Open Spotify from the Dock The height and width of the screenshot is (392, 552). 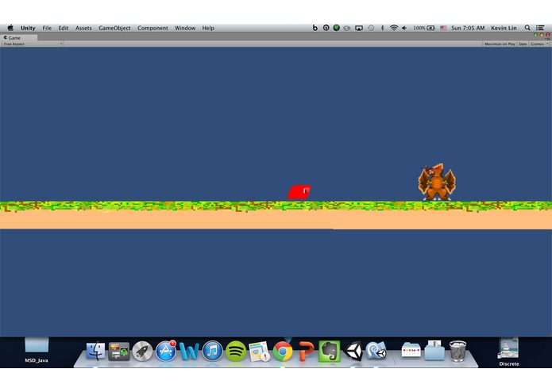236,351
